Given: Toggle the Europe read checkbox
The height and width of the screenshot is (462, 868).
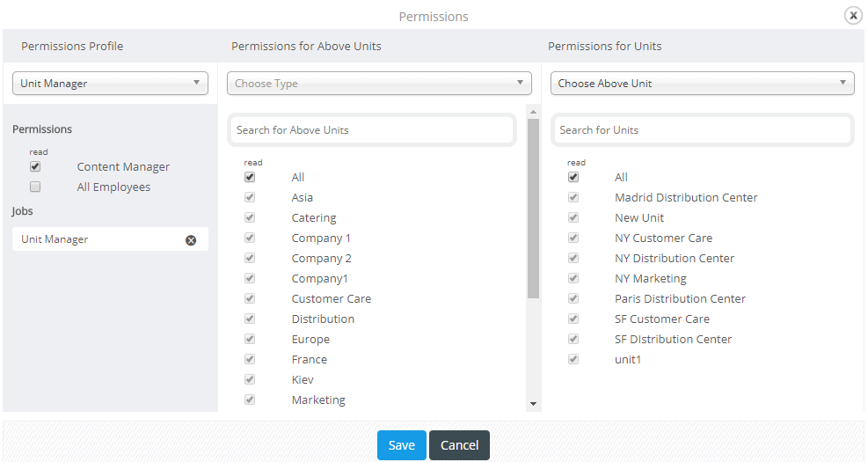Looking at the screenshot, I should (x=250, y=339).
